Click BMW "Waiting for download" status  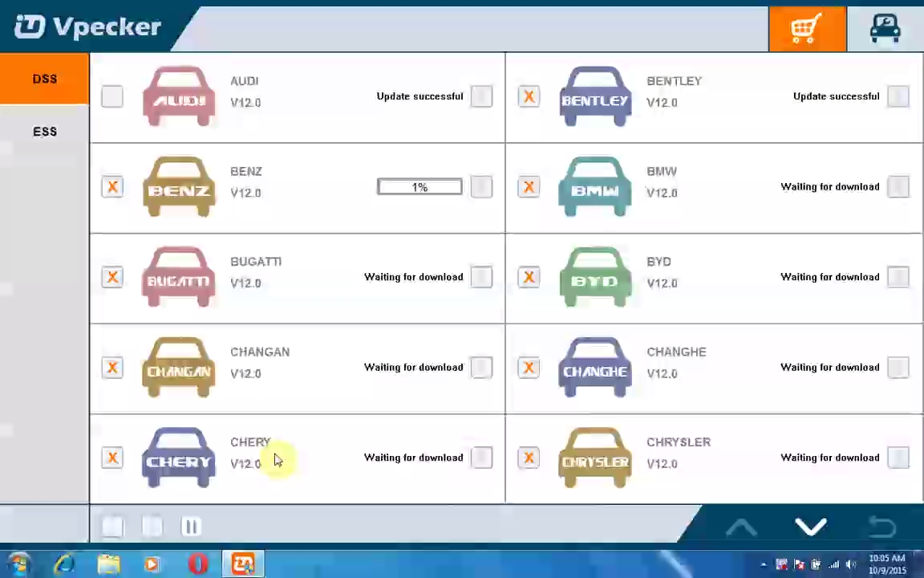click(829, 186)
